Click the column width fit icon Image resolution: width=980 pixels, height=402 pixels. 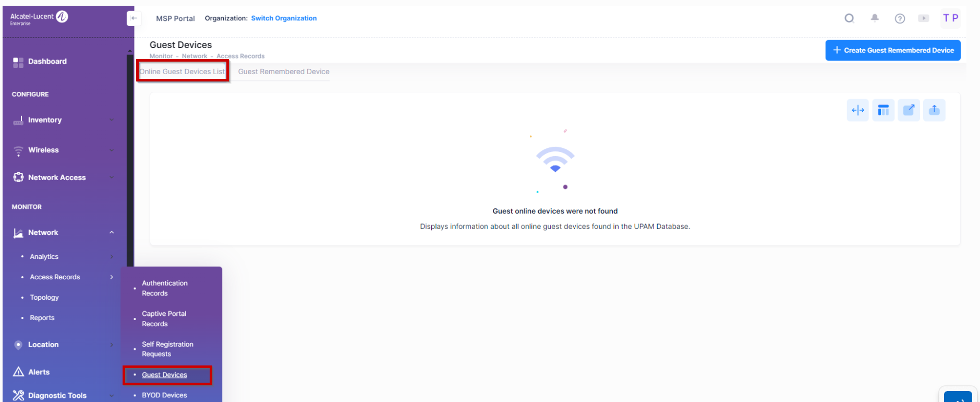(x=858, y=110)
